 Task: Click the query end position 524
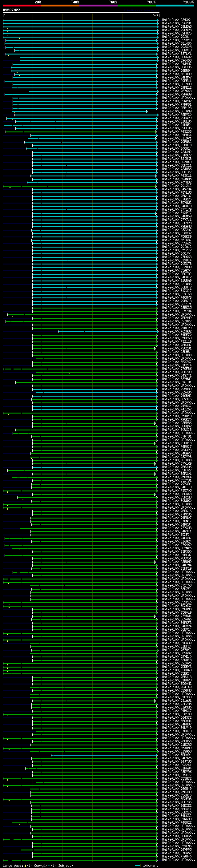click(155, 15)
